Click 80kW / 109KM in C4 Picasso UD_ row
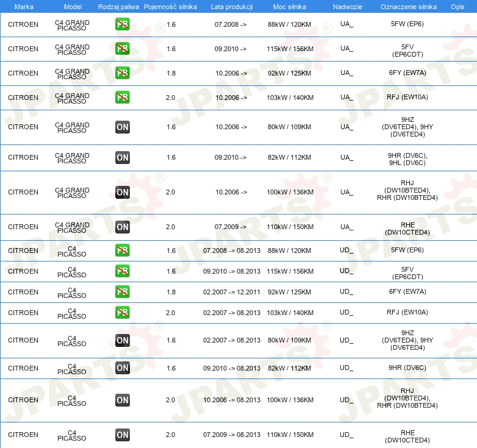The width and height of the screenshot is (477, 448). 289,340
